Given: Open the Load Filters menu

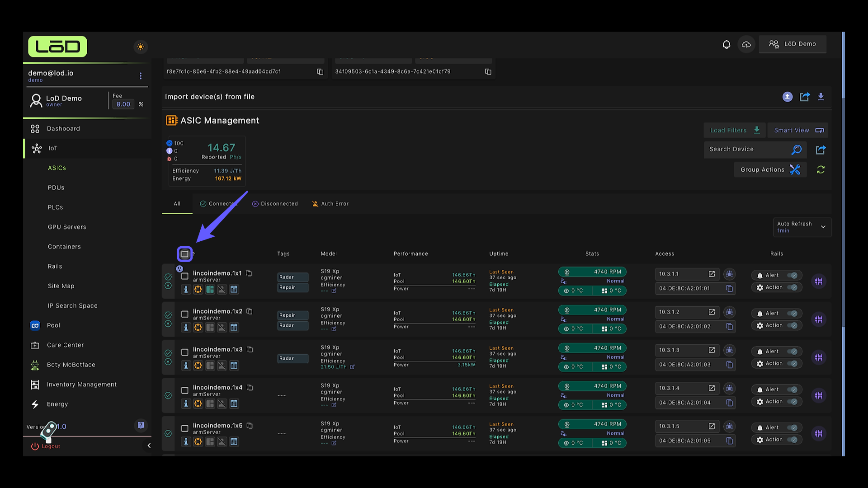Looking at the screenshot, I should coord(735,130).
